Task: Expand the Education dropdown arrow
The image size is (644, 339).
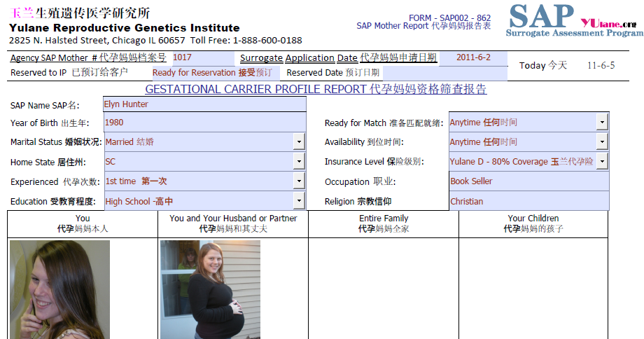Action: click(299, 201)
